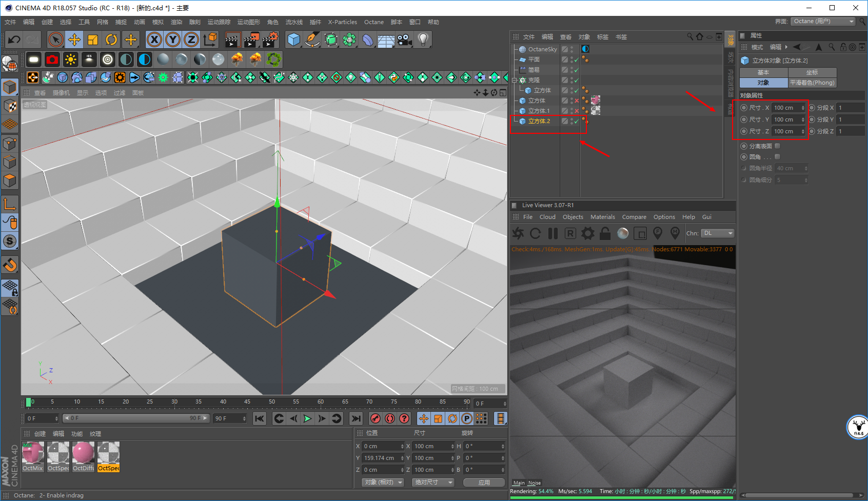Go to the animation start frame
The width and height of the screenshot is (868, 501).
(x=260, y=418)
